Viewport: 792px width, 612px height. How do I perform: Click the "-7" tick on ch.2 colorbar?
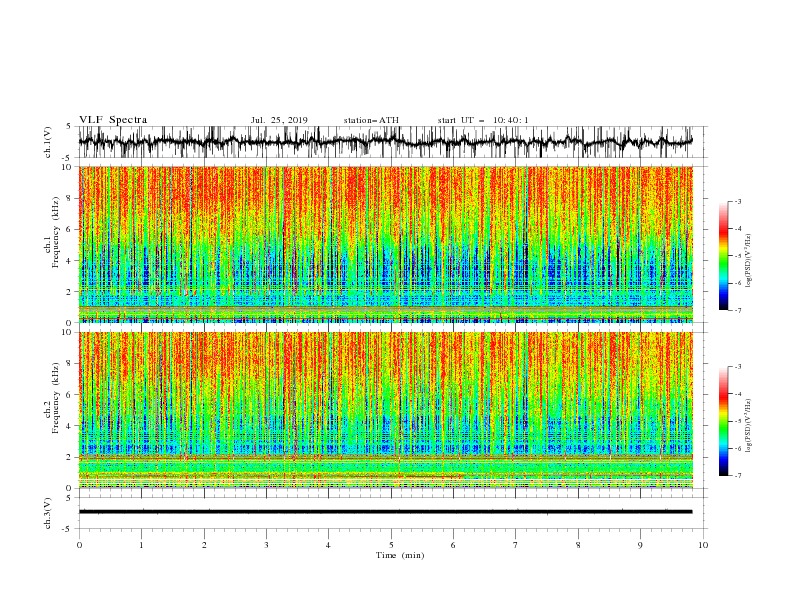(x=738, y=476)
